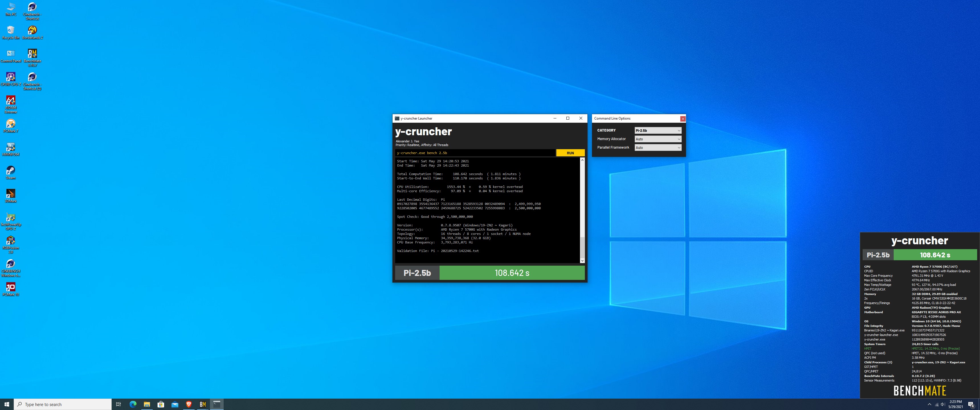Show hidden system tray icons
This screenshot has width=980, height=410.
click(929, 404)
